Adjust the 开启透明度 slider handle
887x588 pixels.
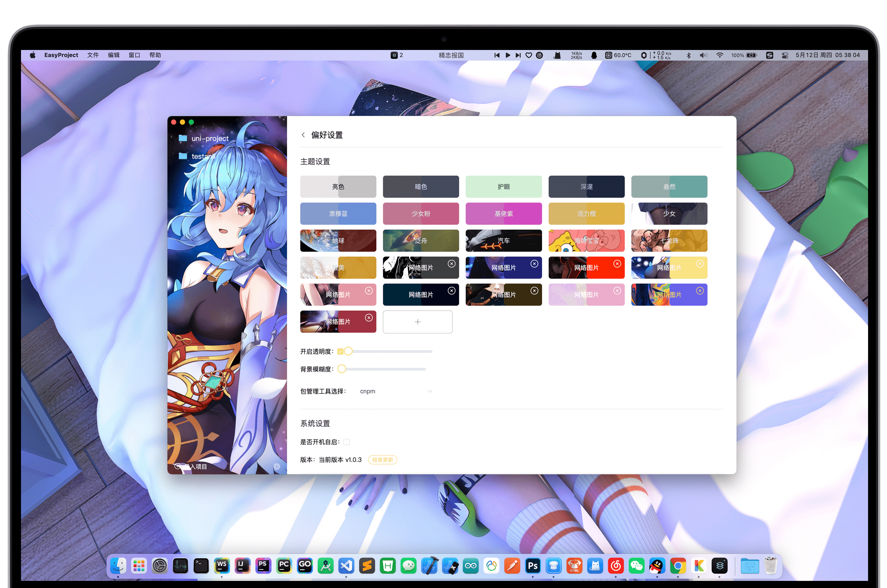(348, 351)
